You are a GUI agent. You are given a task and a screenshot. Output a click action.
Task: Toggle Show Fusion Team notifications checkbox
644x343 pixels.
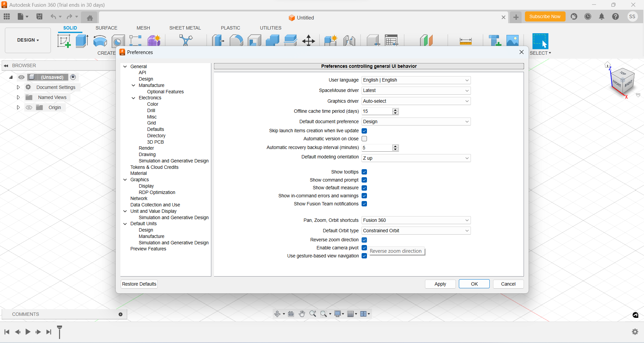click(x=364, y=204)
